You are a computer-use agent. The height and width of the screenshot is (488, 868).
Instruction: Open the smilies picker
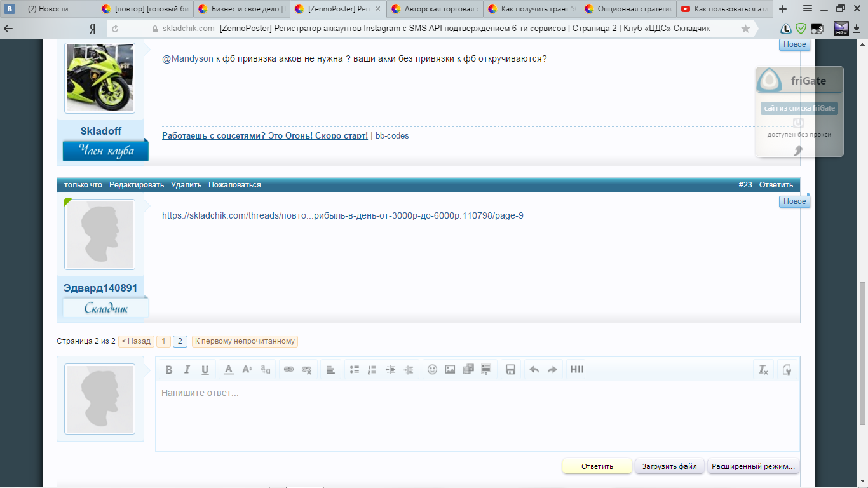pos(432,370)
